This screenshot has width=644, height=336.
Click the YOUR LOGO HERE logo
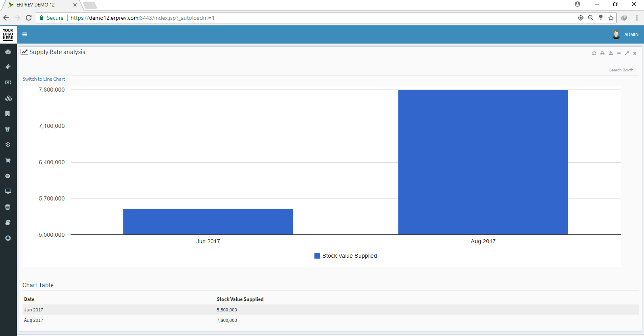8,34
